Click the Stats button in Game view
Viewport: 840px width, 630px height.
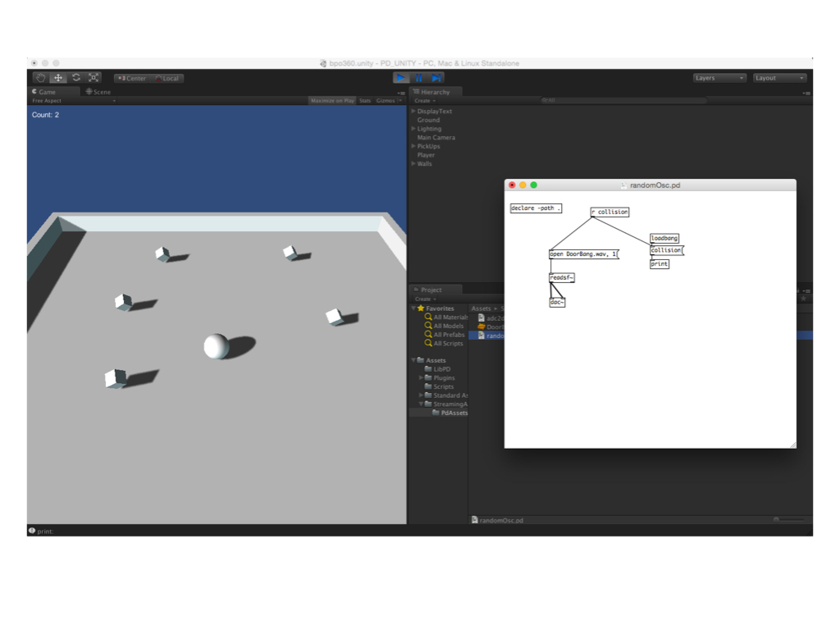(365, 101)
